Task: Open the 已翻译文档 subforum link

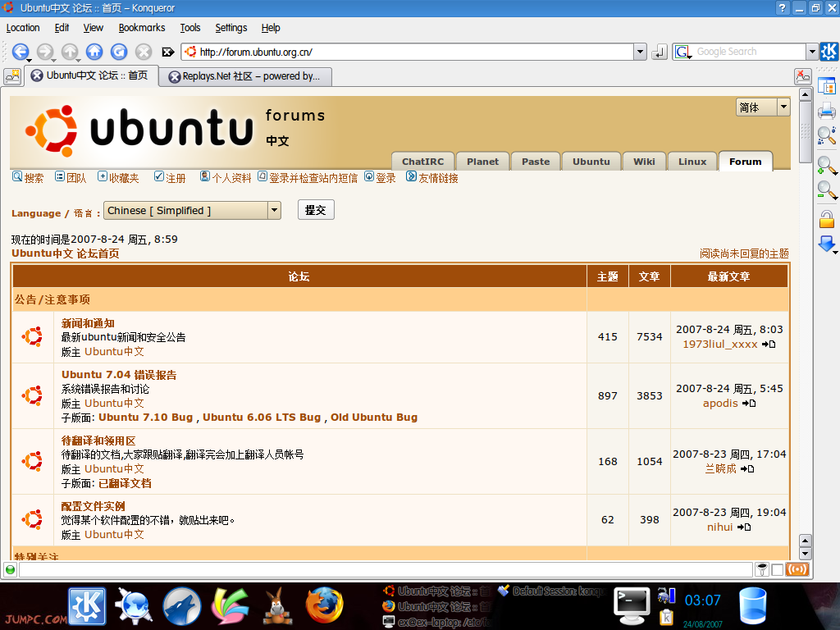Action: pyautogui.click(x=125, y=483)
